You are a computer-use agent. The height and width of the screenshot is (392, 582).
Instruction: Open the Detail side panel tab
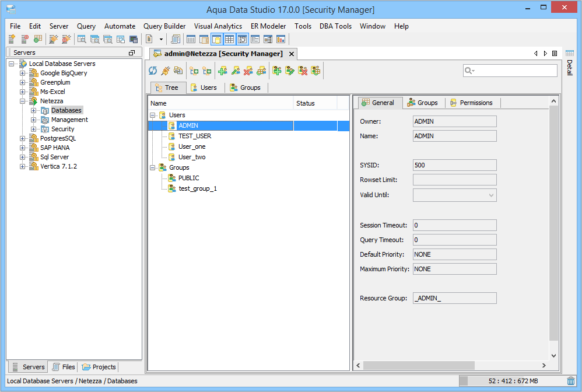point(569,63)
